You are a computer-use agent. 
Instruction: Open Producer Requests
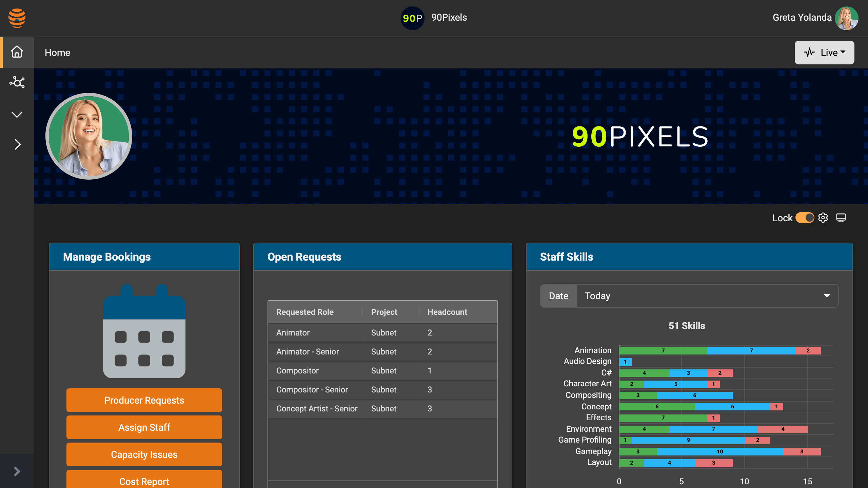[x=144, y=400]
